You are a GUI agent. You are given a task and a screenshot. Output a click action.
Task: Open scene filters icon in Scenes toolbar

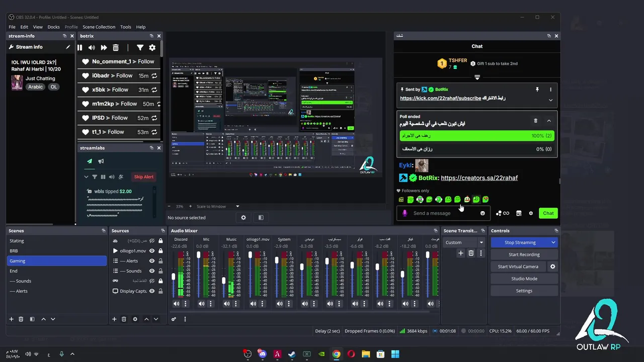(x=32, y=319)
